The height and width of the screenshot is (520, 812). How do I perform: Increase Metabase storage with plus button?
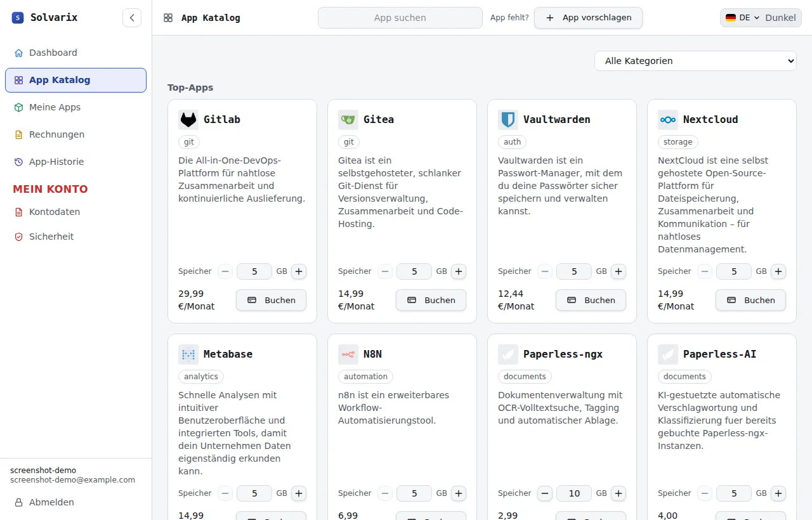pyautogui.click(x=299, y=493)
